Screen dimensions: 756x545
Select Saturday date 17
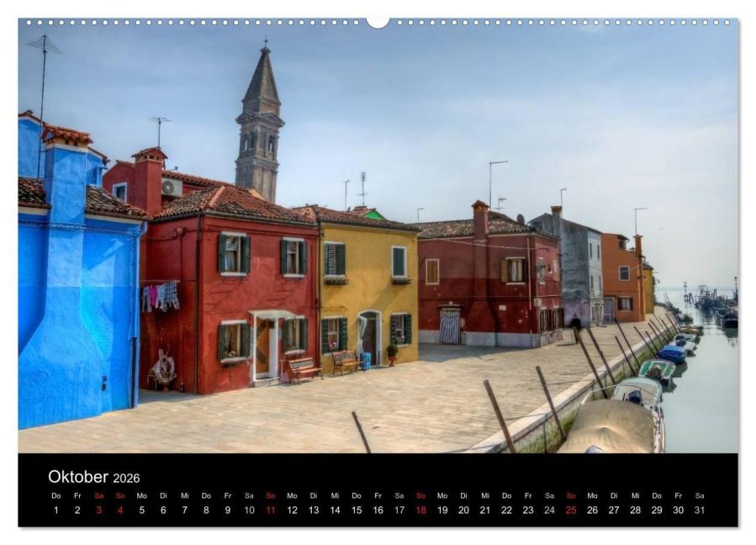pos(399,510)
